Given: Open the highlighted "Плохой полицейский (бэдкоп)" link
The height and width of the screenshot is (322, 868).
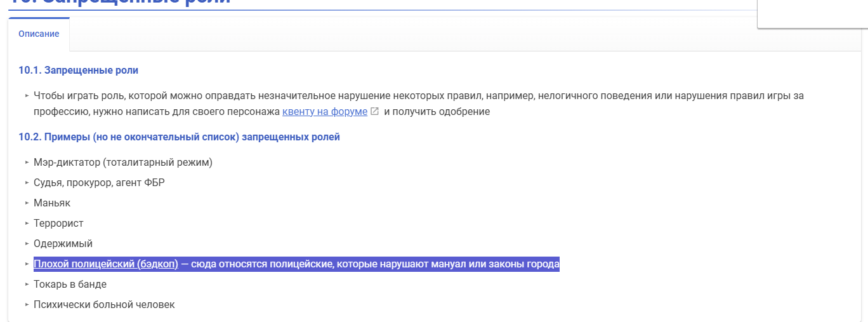Looking at the screenshot, I should point(105,264).
